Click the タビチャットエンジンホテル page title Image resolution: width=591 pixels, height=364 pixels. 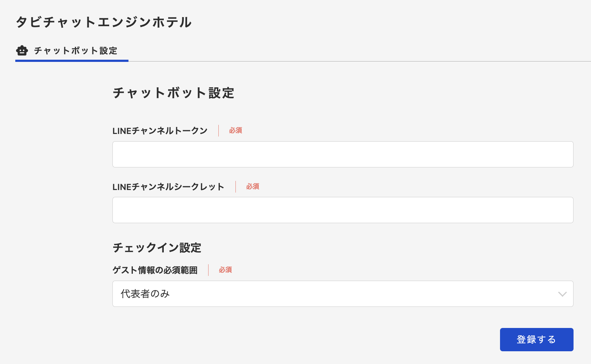coord(103,22)
